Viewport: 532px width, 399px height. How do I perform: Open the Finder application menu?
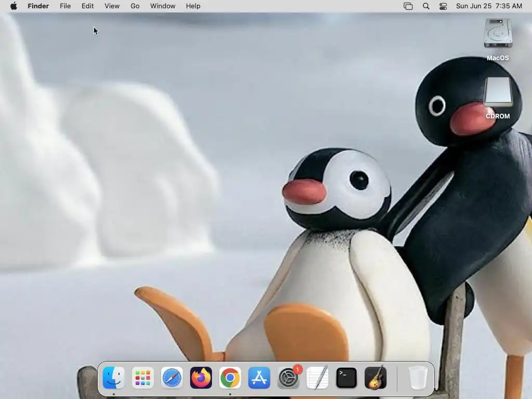[x=38, y=6]
